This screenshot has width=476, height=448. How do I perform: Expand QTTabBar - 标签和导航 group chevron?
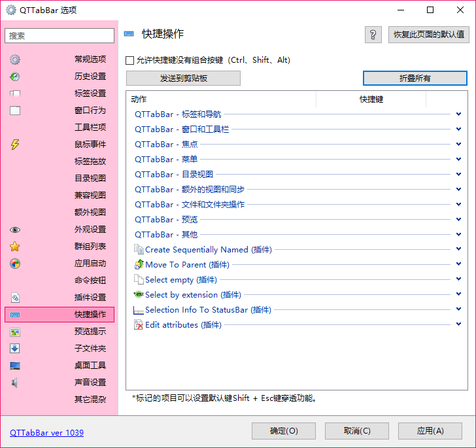tap(459, 114)
